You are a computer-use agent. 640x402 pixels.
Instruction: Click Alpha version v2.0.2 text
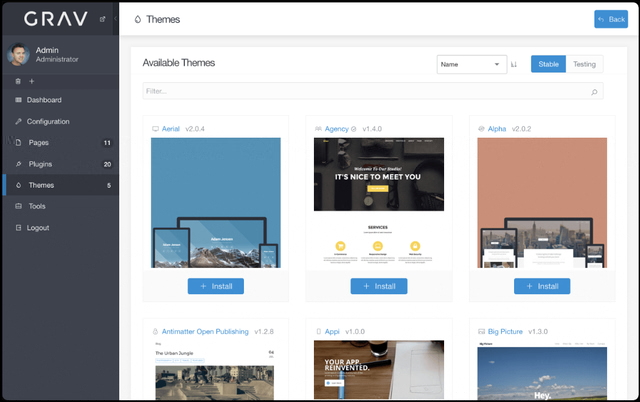(521, 129)
